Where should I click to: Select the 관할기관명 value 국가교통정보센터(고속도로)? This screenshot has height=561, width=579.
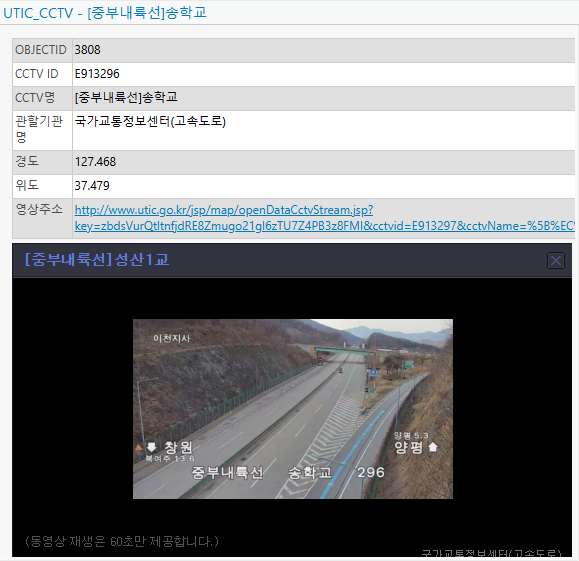tap(150, 122)
